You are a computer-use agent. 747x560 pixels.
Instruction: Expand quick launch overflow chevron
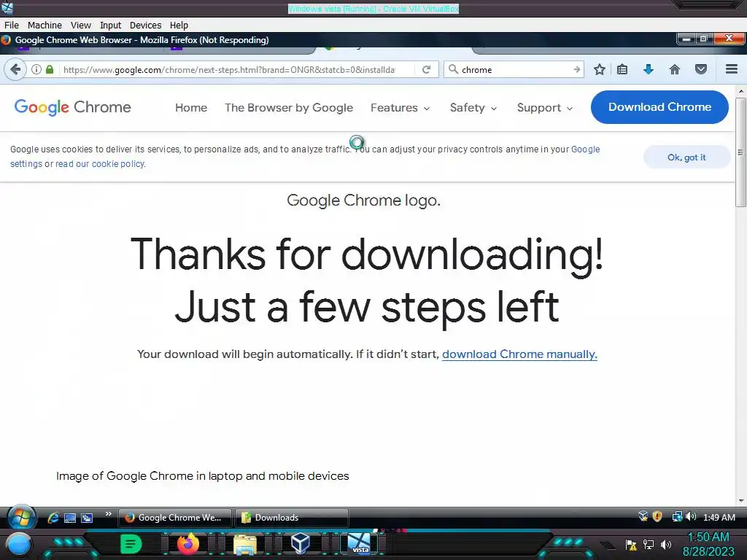tap(108, 514)
